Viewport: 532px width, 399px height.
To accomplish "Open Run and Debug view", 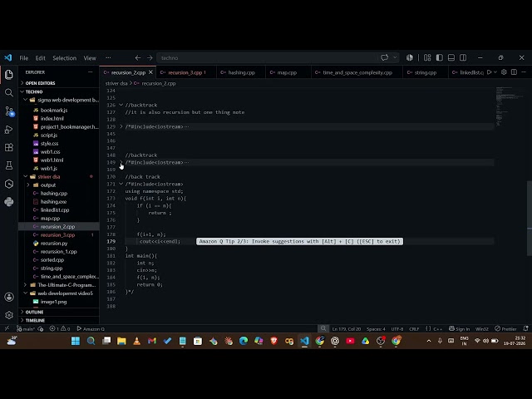I will tap(9, 130).
